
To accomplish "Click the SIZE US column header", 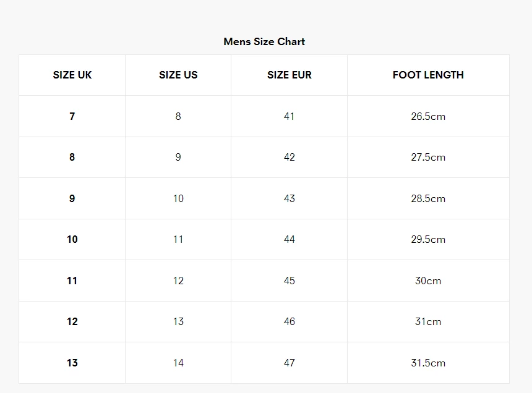I will pyautogui.click(x=178, y=75).
